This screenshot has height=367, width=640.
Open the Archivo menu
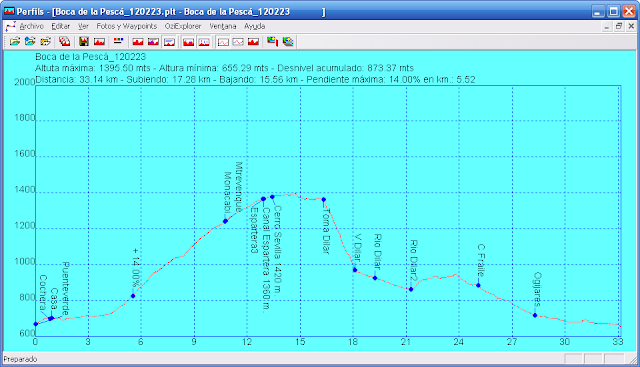[31, 26]
